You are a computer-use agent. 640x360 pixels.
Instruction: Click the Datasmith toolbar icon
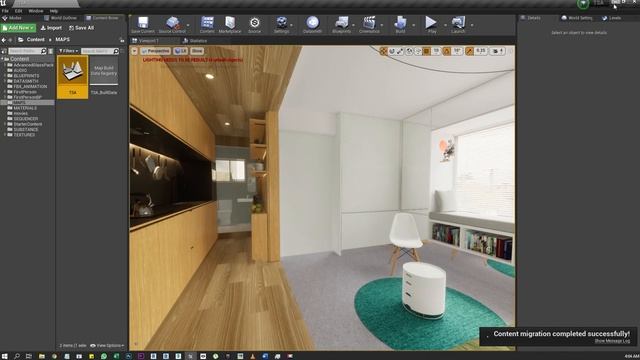[x=312, y=24]
